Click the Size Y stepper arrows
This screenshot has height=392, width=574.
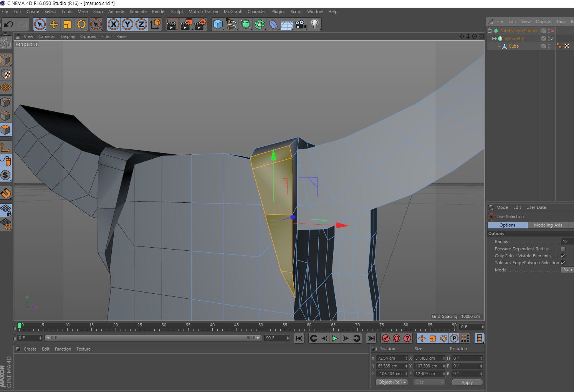click(444, 366)
